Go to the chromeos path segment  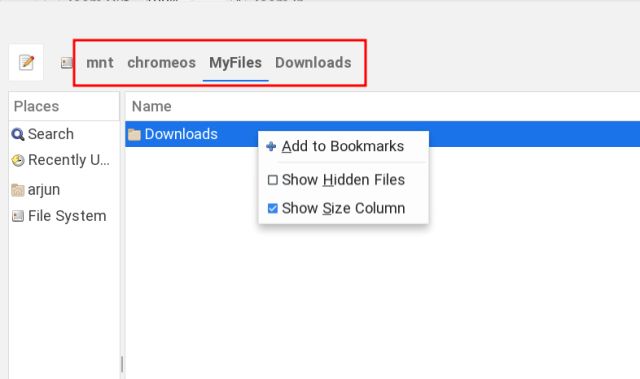[x=161, y=62]
